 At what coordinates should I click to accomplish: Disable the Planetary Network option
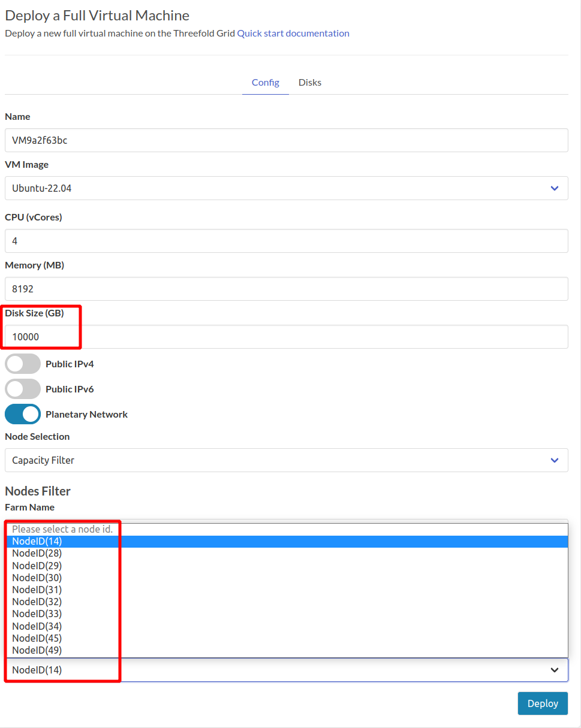coord(22,414)
